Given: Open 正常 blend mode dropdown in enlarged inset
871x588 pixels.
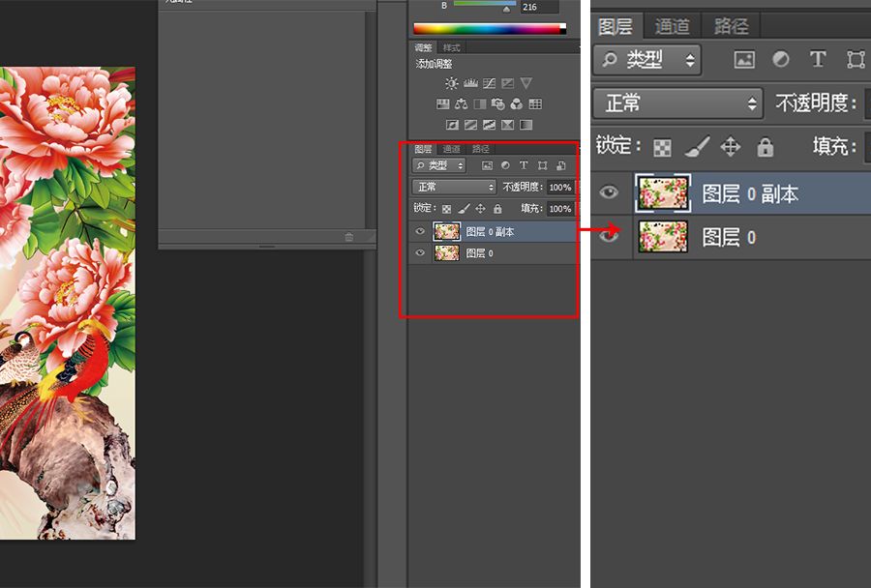Looking at the screenshot, I should pyautogui.click(x=678, y=103).
